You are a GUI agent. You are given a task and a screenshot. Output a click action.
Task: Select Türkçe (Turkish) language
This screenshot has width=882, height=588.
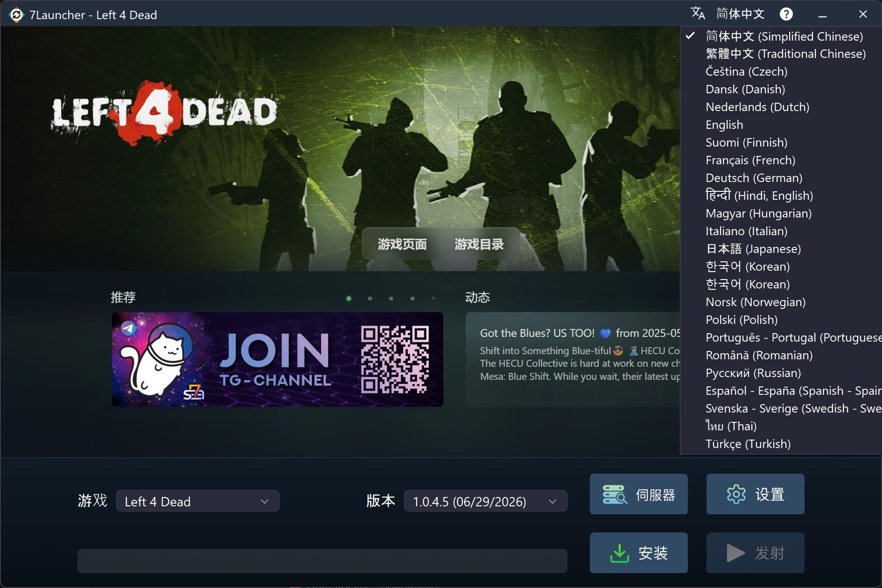[781, 444]
